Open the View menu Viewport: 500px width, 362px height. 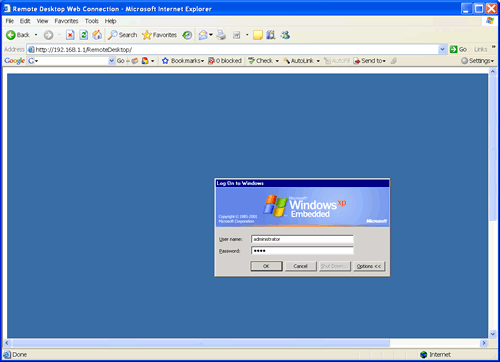[42, 21]
